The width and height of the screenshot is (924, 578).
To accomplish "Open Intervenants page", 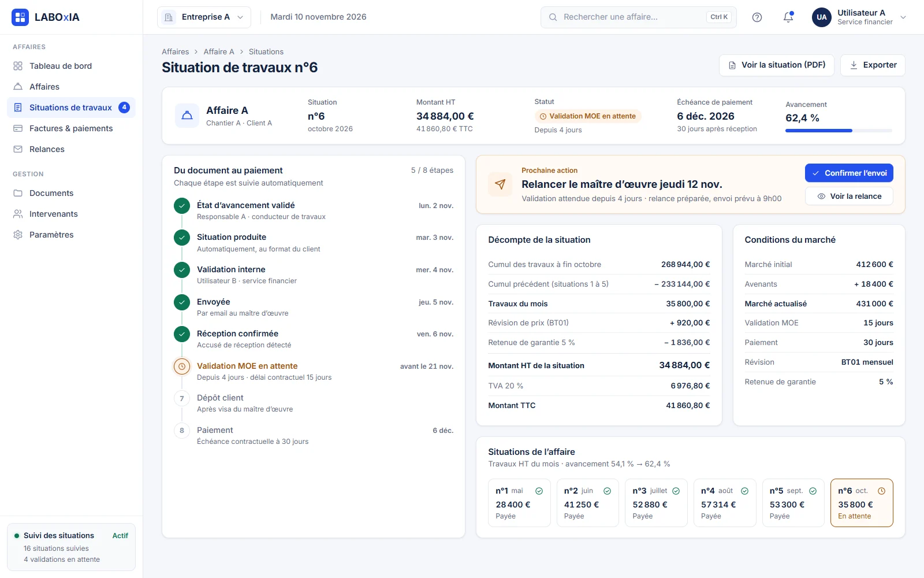I will pos(71,214).
